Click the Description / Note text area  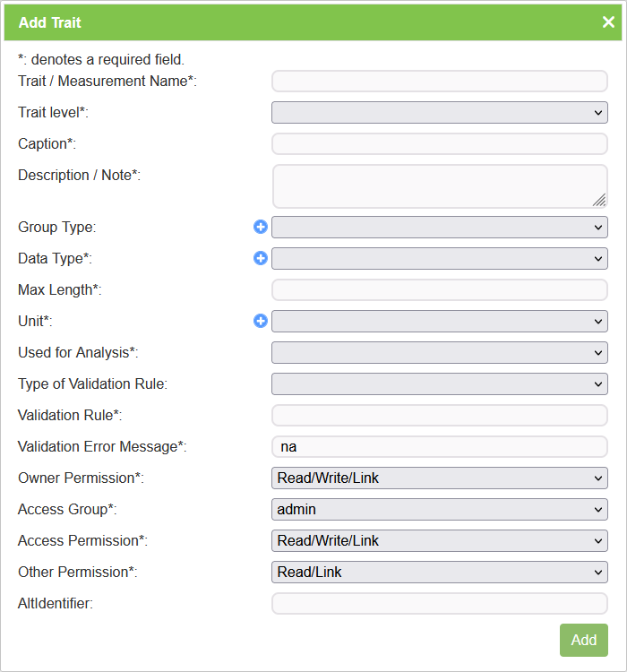[439, 186]
